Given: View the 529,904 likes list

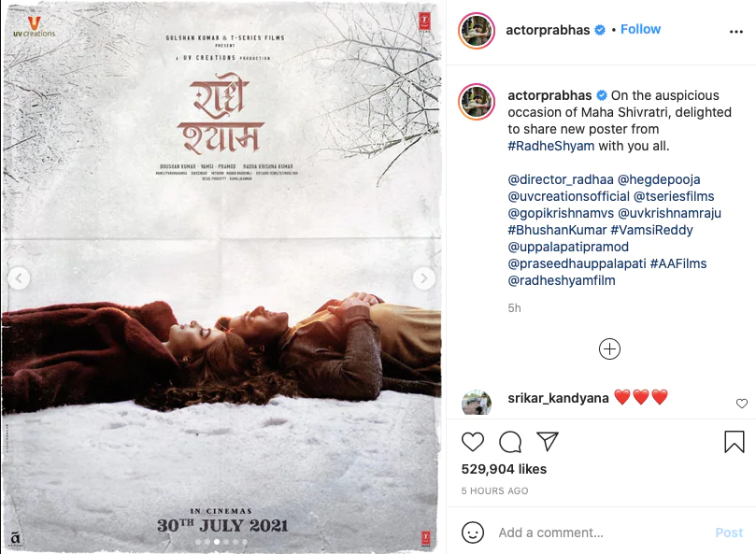Looking at the screenshot, I should pyautogui.click(x=504, y=469).
